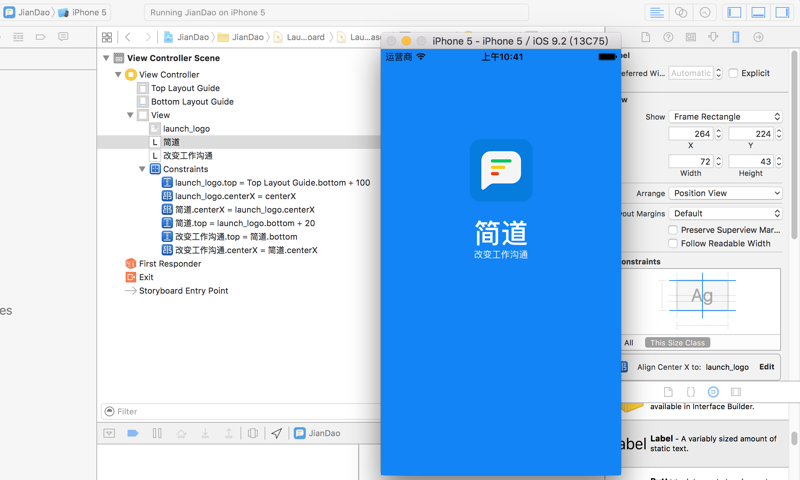Toggle the debug area panel

pos(758,12)
